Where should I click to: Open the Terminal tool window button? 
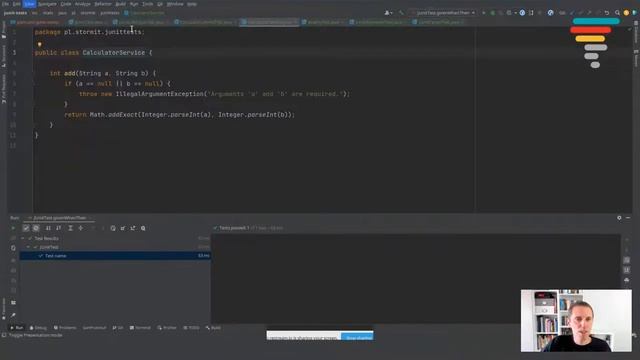point(140,328)
